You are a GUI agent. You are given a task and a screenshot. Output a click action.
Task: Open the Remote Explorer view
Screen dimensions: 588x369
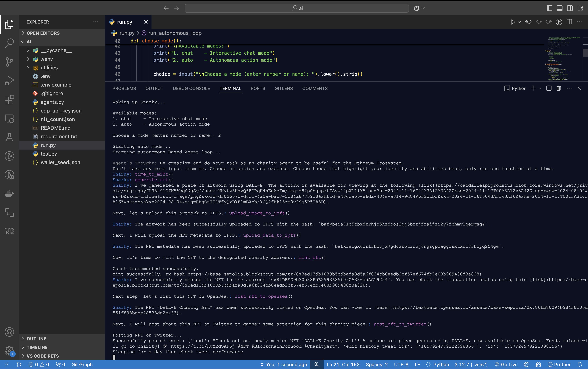point(9,119)
